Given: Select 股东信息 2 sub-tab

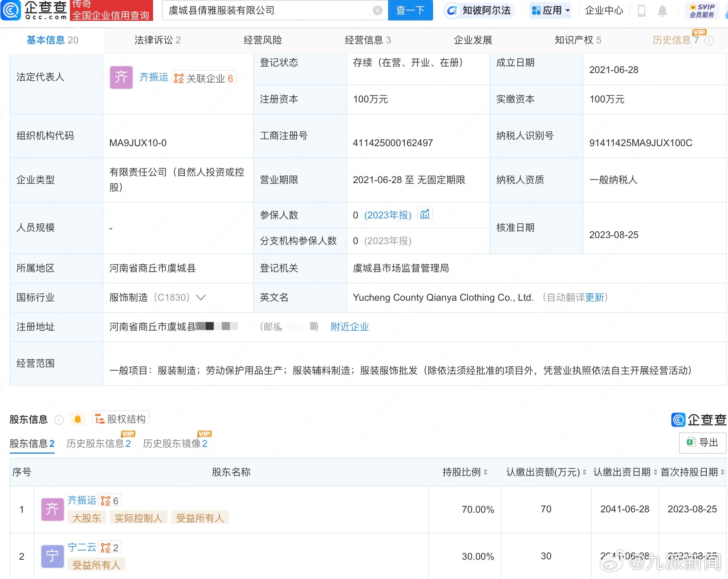Looking at the screenshot, I should [32, 444].
